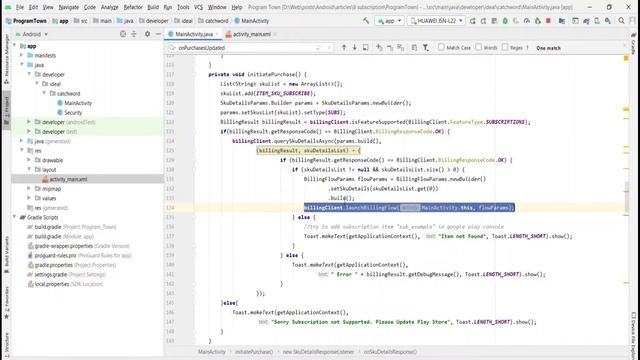Open the Build Variants side tool window

[6, 254]
